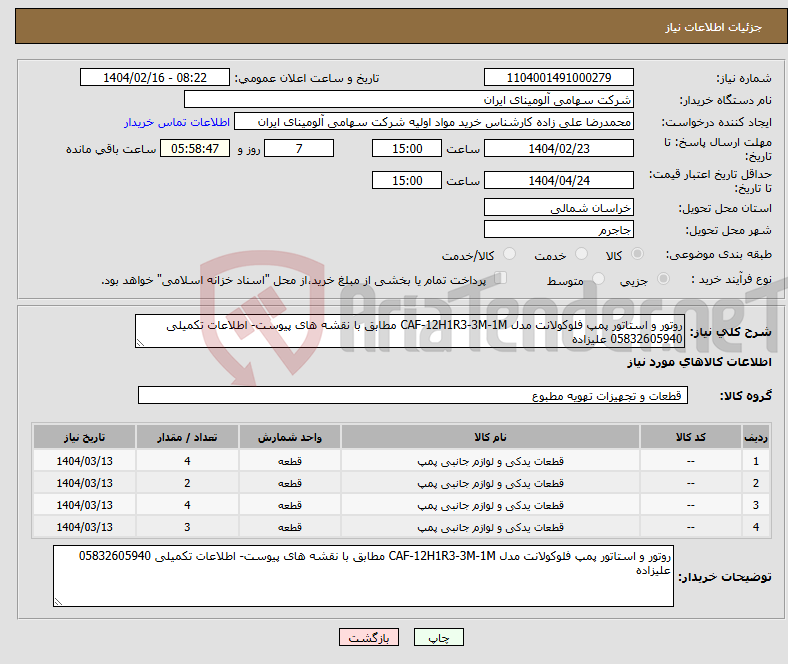Click the response deadline time 15:00

tap(407, 148)
